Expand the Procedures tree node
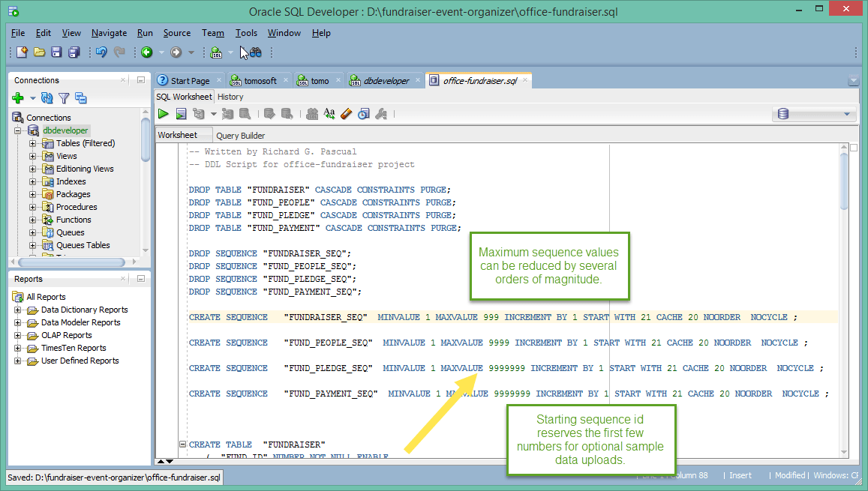Viewport: 868px width, 491px height. point(33,207)
